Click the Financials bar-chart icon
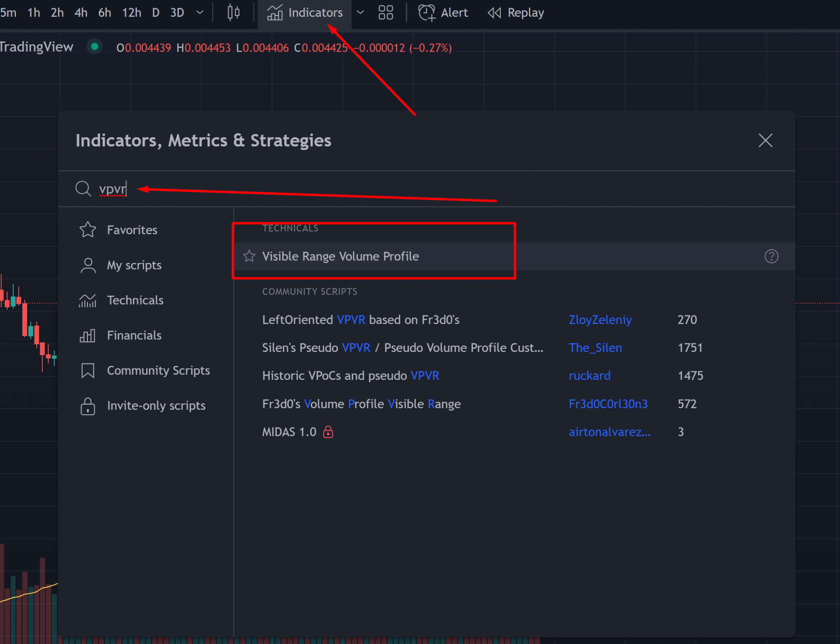The width and height of the screenshot is (840, 644). tap(87, 335)
